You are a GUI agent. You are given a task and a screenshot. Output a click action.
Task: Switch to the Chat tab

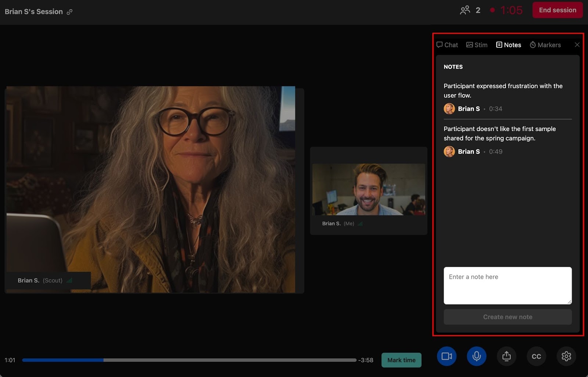(x=447, y=45)
